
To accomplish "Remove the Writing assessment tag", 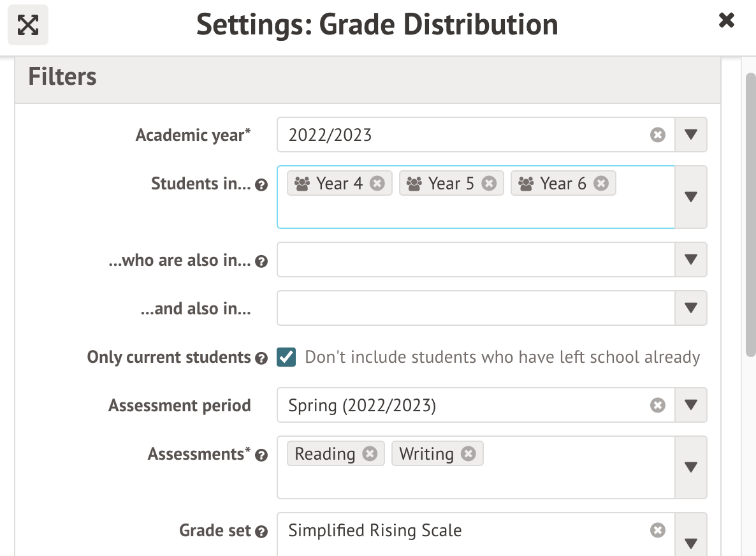I will point(469,453).
